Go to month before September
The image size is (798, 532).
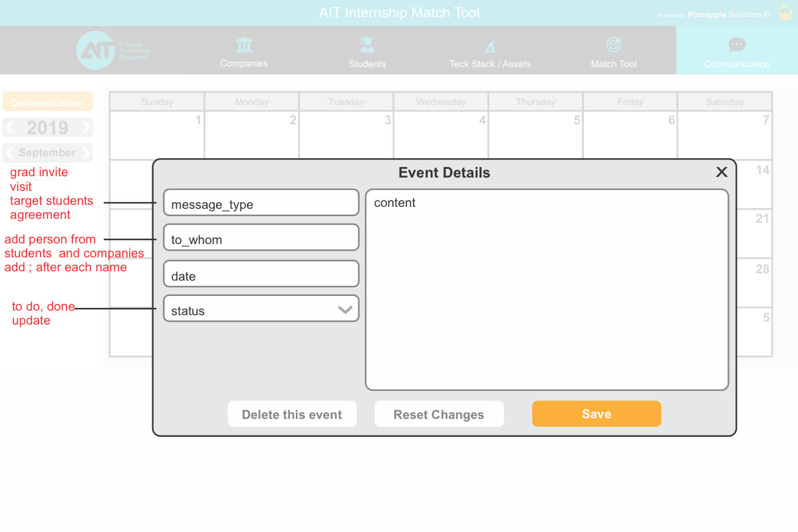(9, 153)
